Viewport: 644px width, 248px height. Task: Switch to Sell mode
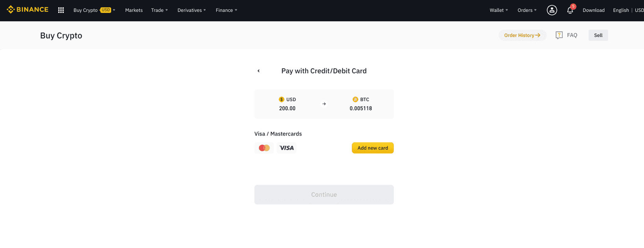598,35
